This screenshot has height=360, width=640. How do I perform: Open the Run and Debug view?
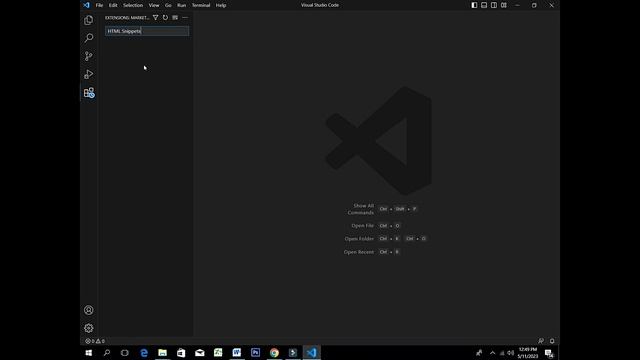click(x=89, y=74)
